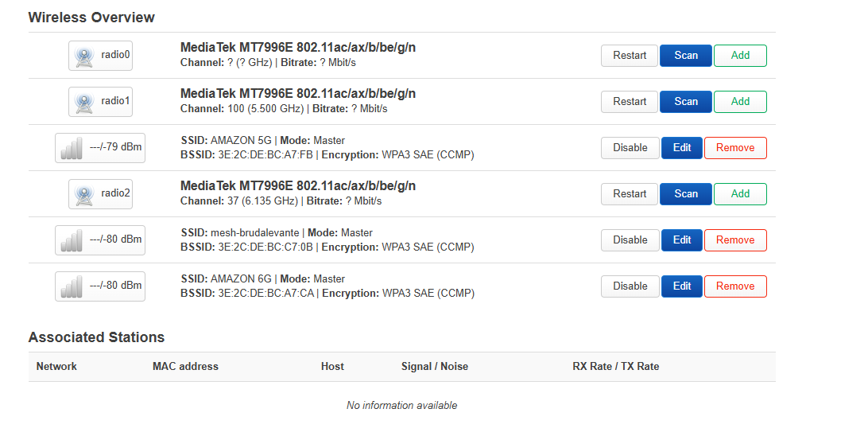The height and width of the screenshot is (440, 868).
Task: Scan for networks on radio2
Action: pyautogui.click(x=686, y=194)
